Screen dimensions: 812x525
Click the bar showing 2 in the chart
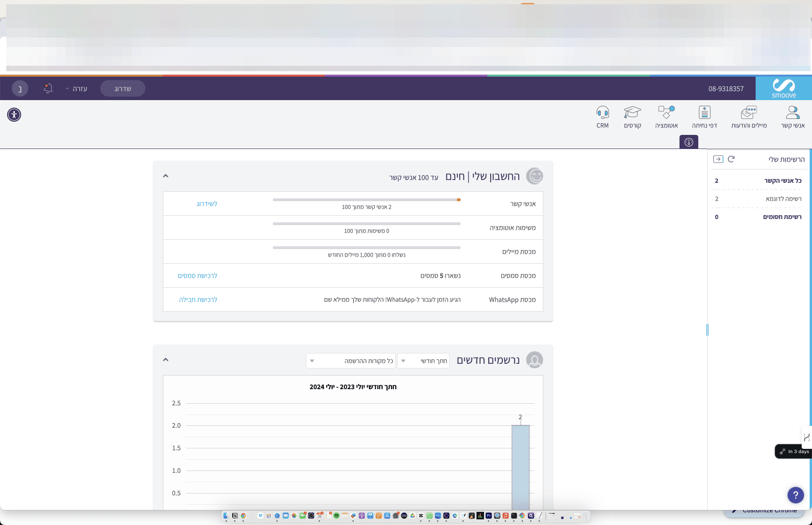click(521, 467)
